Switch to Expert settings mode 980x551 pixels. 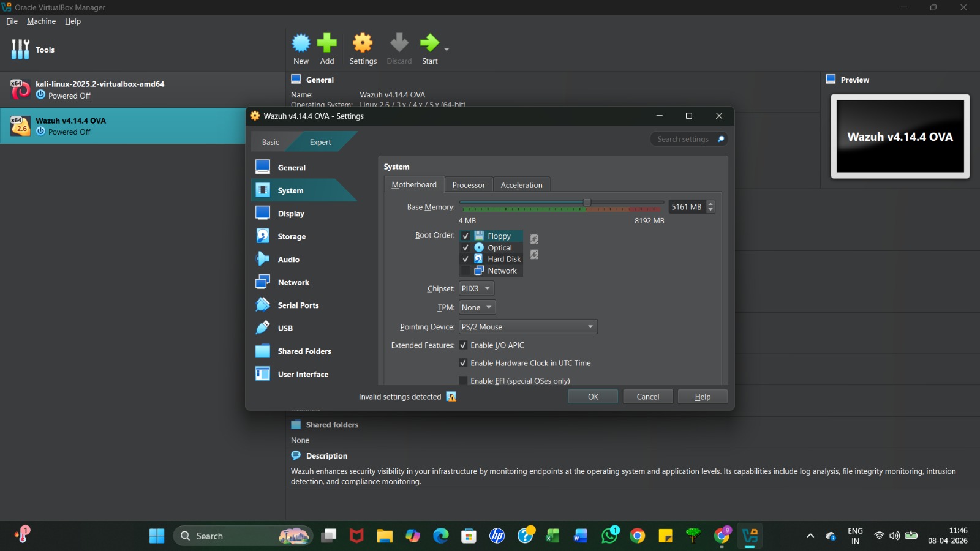[320, 142]
